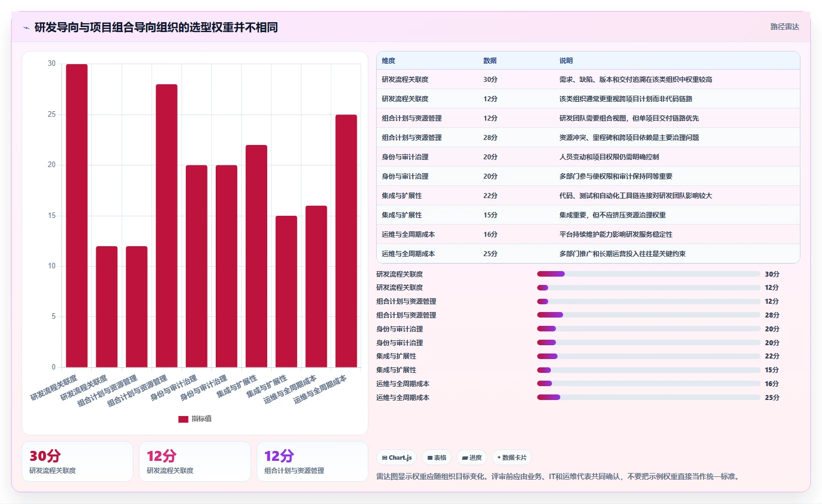
Task: Click the 运维与全周期成本 chart bar reaching 16
Action: pyautogui.click(x=316, y=287)
